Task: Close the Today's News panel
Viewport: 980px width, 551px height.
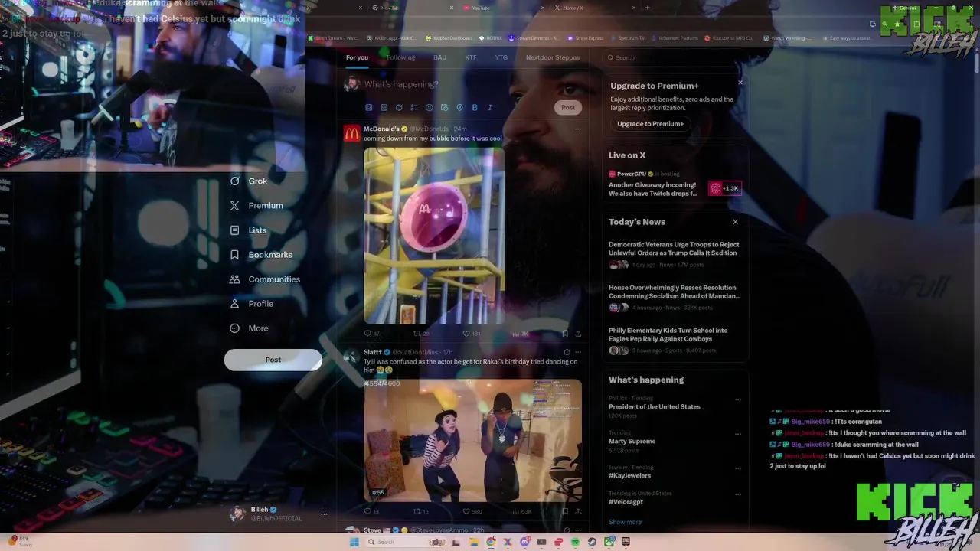Action: tap(735, 222)
